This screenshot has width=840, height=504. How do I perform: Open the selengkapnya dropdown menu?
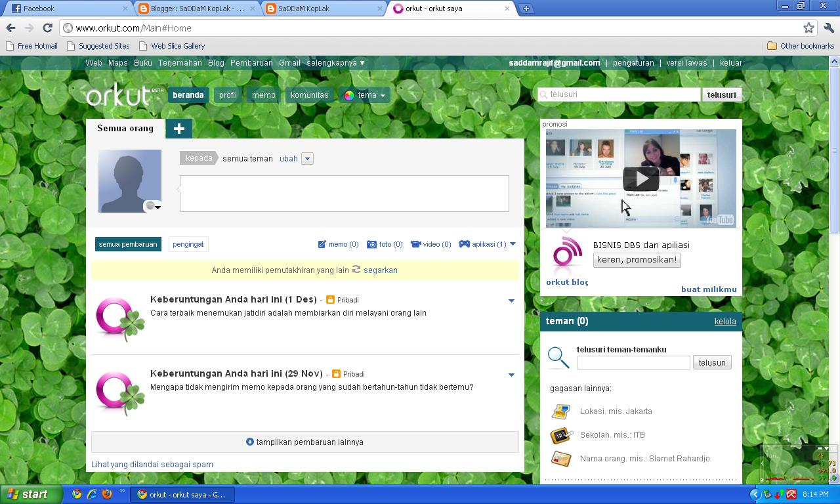pos(335,63)
